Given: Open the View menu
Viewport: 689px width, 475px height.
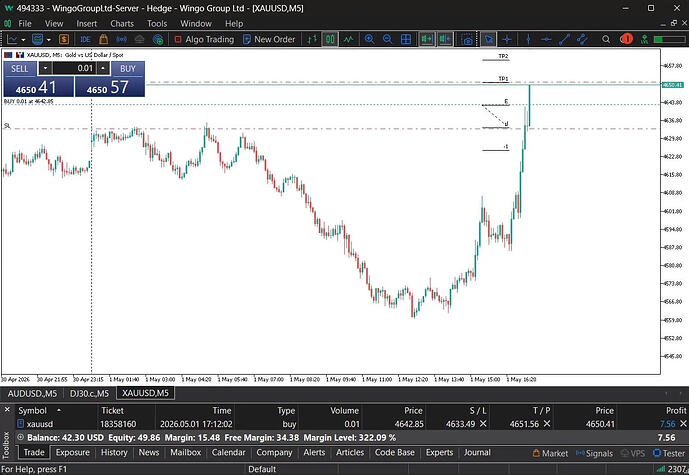Looking at the screenshot, I should 54,24.
